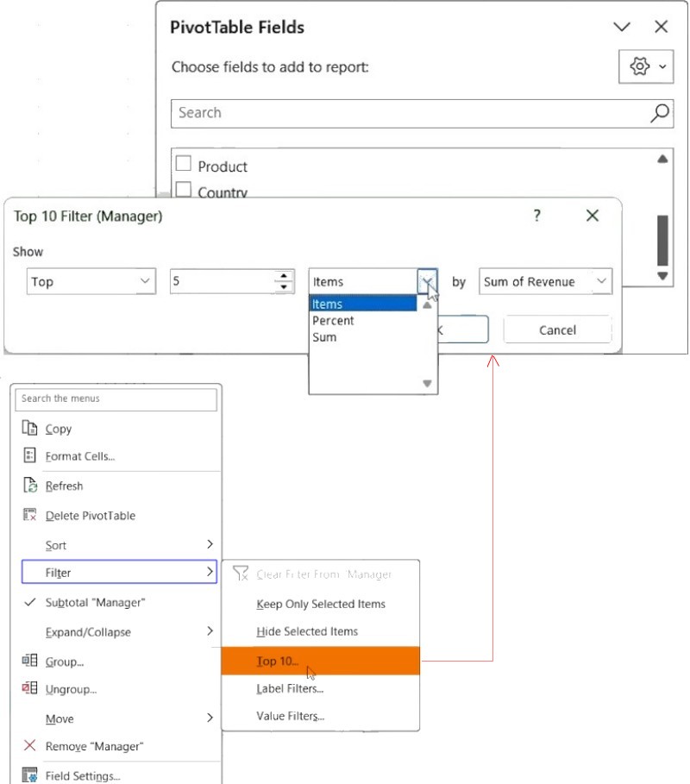690x784 pixels.
Task: Click the Cancel button in Top 10 Filter
Action: click(x=557, y=329)
